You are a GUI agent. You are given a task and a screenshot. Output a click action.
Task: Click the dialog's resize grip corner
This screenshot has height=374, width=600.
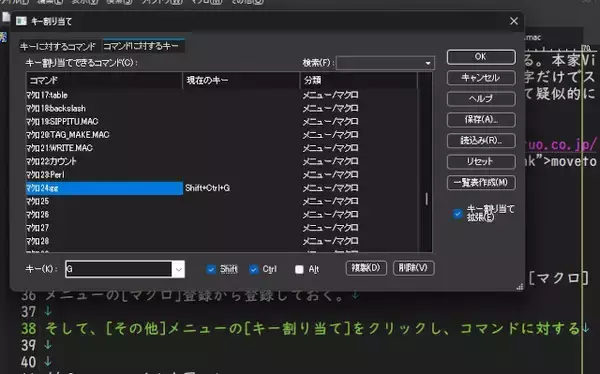click(520, 287)
